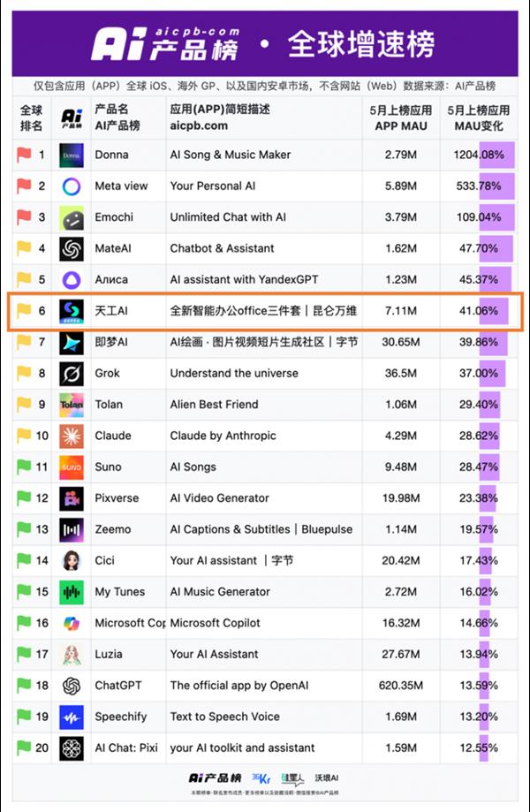
Task: Click the Donna app icon
Action: pos(72,156)
